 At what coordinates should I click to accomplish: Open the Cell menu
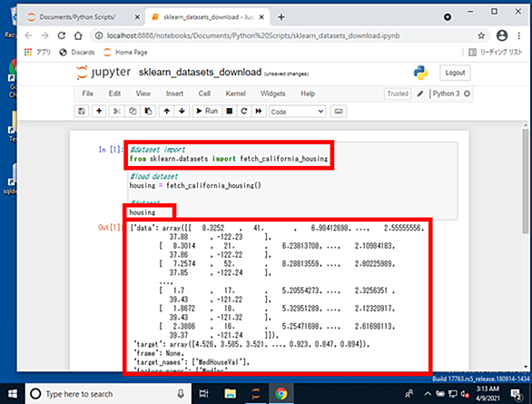pos(204,94)
